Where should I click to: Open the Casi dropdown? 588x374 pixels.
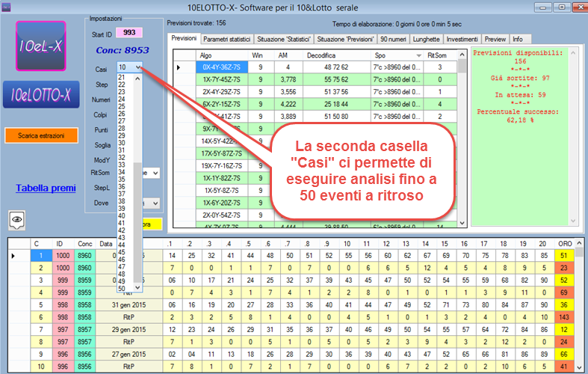pos(139,67)
